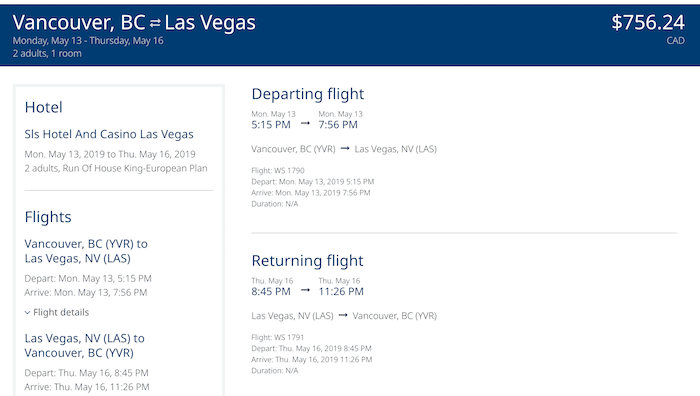
Task: Click the arrow between LAS and YVR
Action: point(343,316)
